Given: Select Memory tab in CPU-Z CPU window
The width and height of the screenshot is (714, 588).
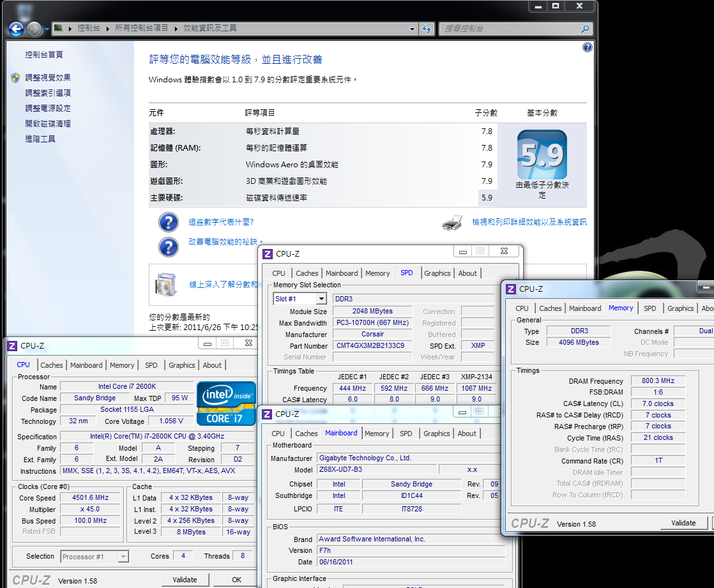Looking at the screenshot, I should click(122, 365).
